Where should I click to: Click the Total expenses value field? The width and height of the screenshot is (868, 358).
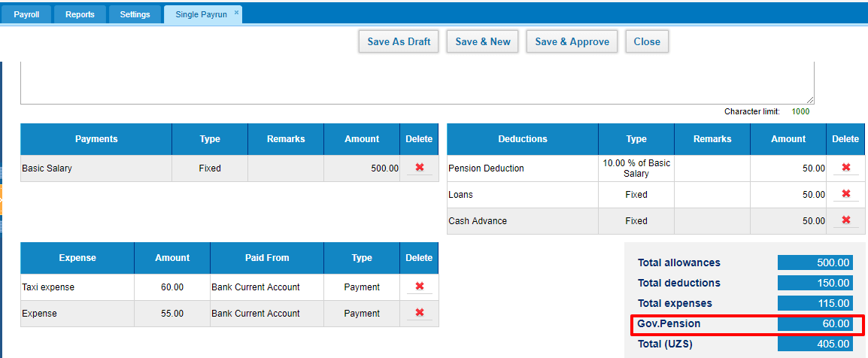coord(815,303)
